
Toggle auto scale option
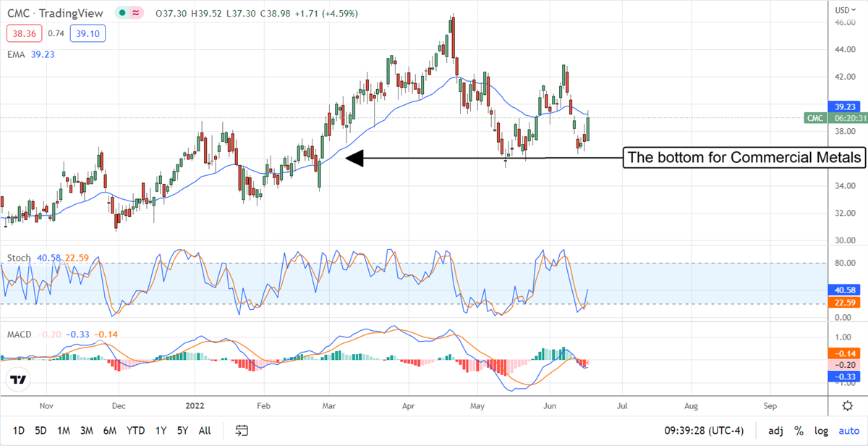pyautogui.click(x=848, y=431)
